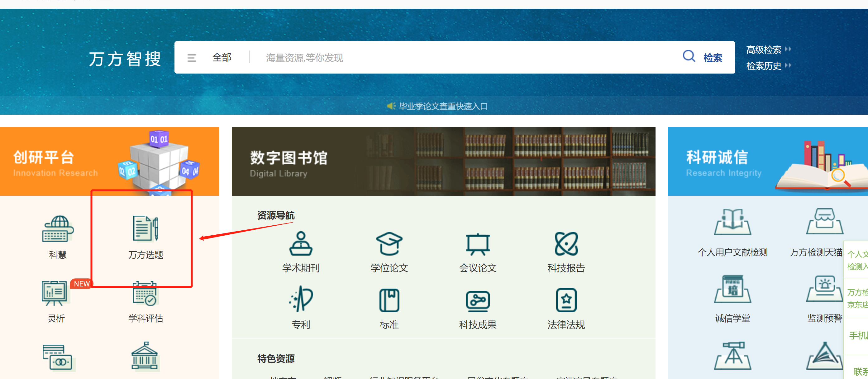
Task: Open the 会议论文 easel icon
Action: click(478, 244)
